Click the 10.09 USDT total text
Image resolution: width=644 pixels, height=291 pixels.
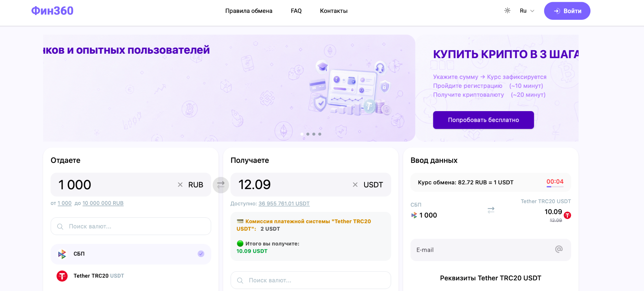pos(252,251)
